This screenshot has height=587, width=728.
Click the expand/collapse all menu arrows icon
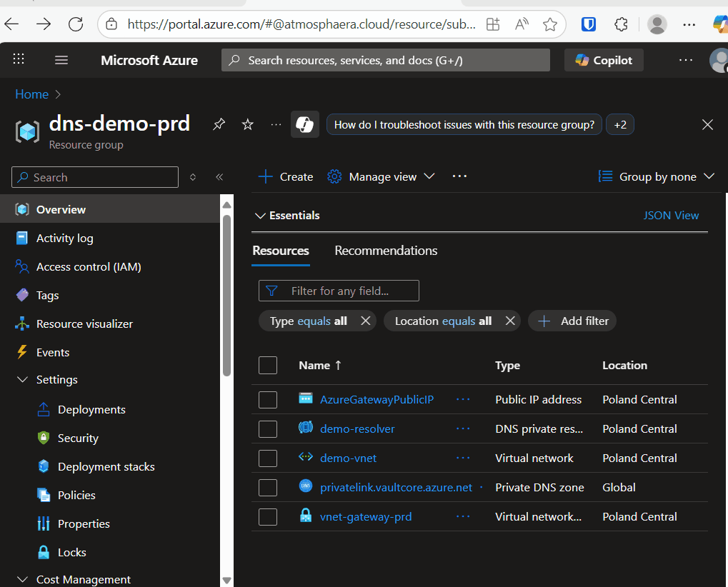click(193, 177)
